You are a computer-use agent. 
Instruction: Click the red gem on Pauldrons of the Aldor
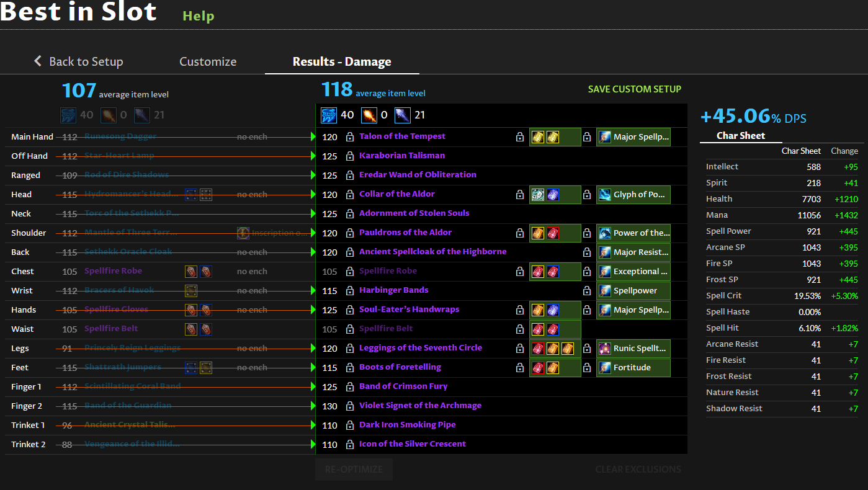pos(553,233)
